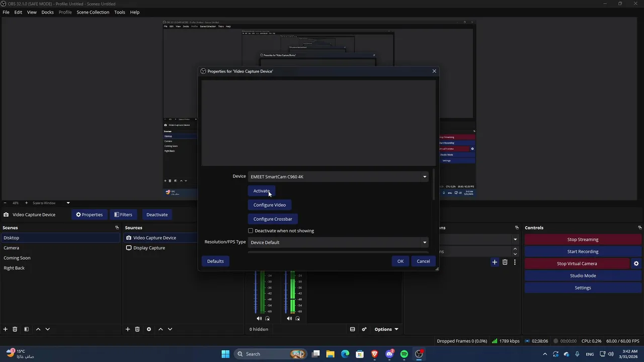Enter Studio Mode from Controls
Viewport: 644px width, 362px height.
583,276
